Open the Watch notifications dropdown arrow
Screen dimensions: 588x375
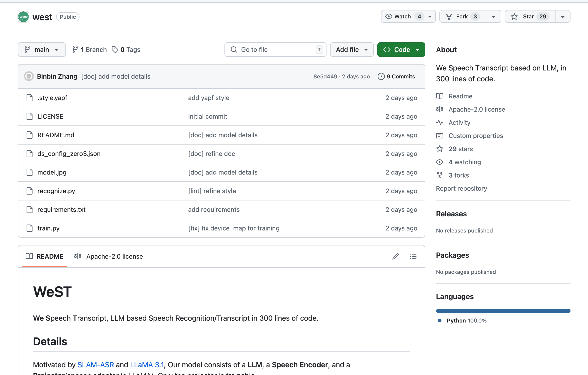(430, 17)
